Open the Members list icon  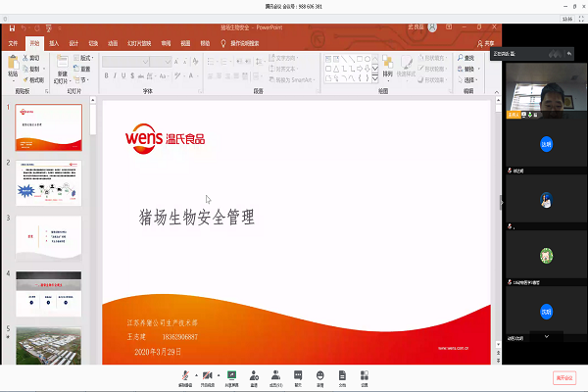click(275, 375)
